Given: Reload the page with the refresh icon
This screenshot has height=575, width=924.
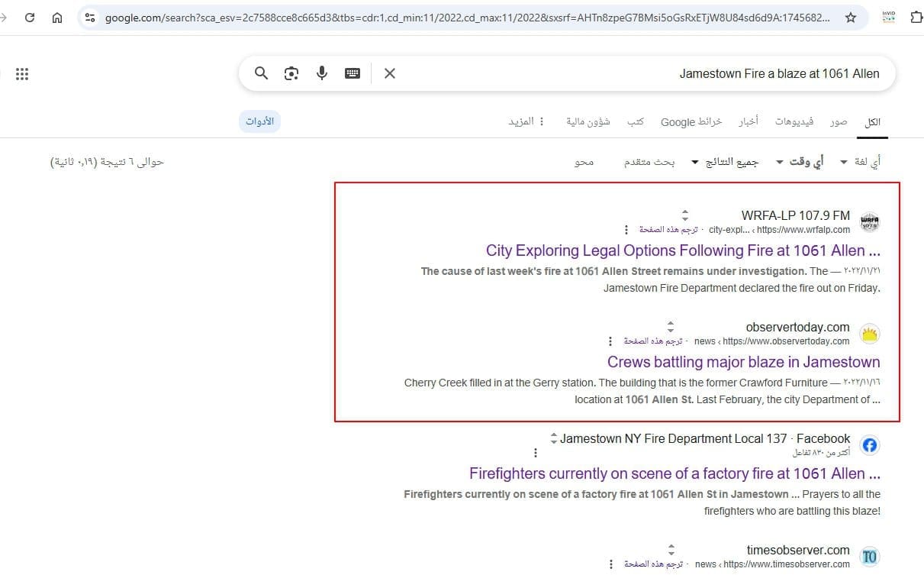Looking at the screenshot, I should coord(30,17).
